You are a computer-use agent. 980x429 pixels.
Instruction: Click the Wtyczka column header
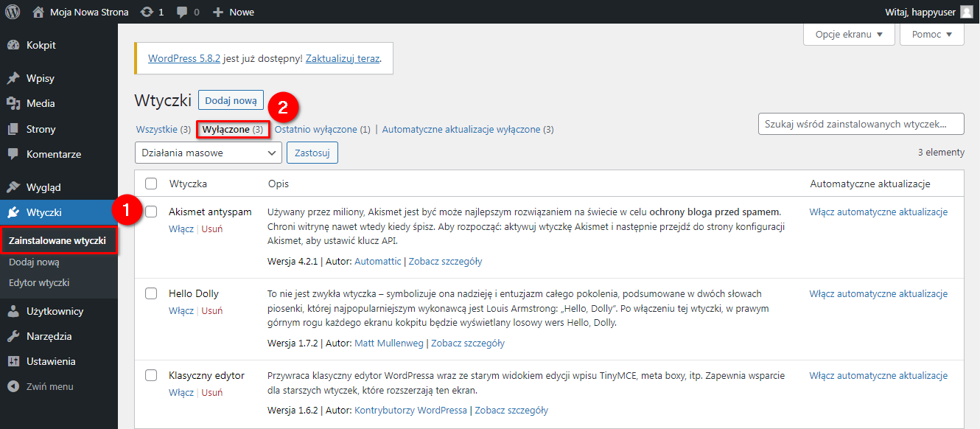pos(188,184)
